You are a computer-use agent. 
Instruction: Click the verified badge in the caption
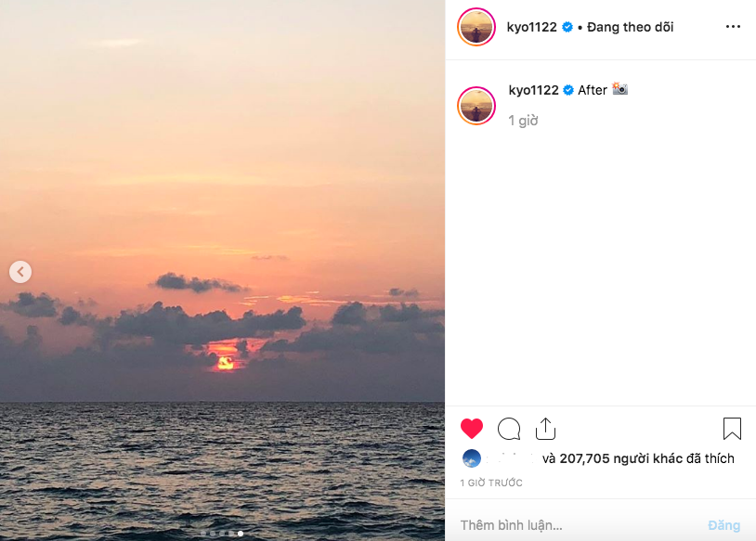(569, 90)
